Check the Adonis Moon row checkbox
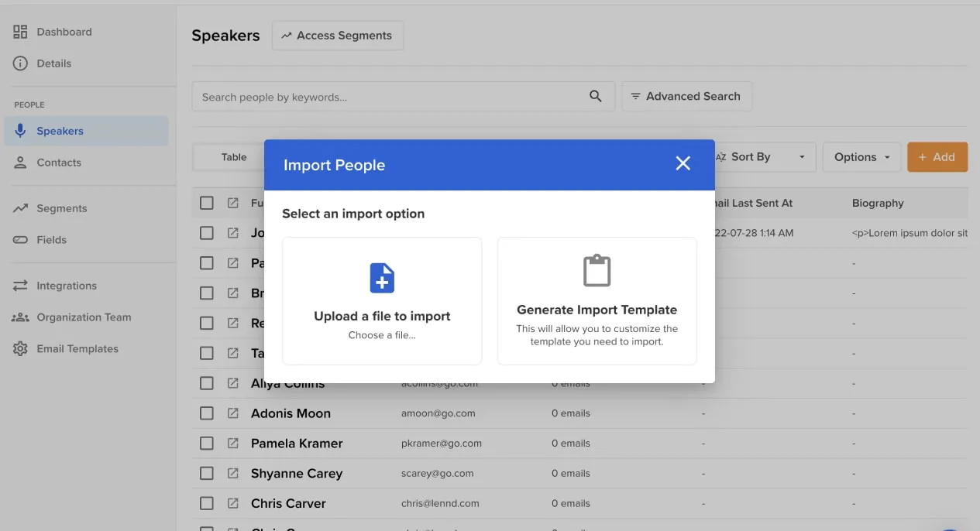 click(x=206, y=413)
